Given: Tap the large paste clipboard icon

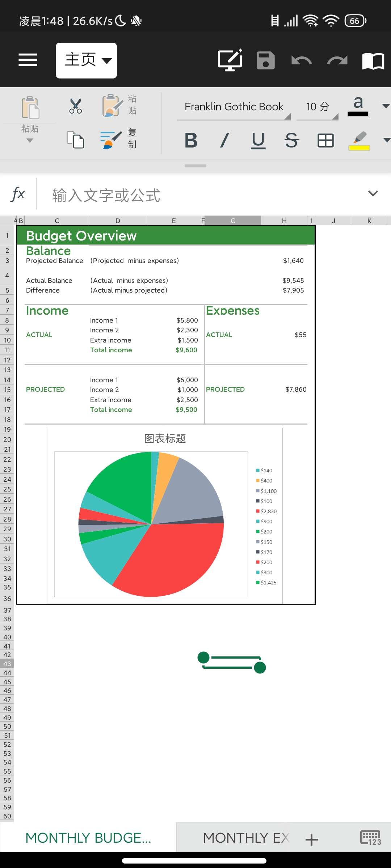Looking at the screenshot, I should coord(30,108).
